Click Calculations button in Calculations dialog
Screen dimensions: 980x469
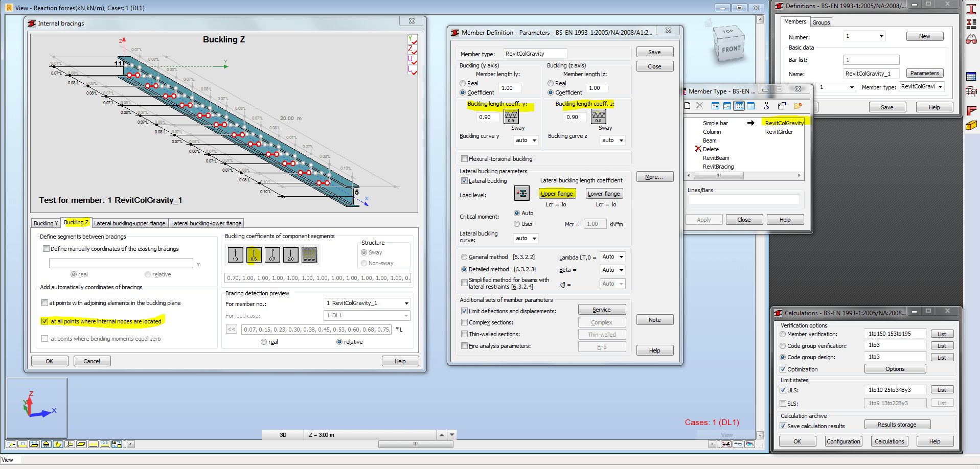pos(890,441)
